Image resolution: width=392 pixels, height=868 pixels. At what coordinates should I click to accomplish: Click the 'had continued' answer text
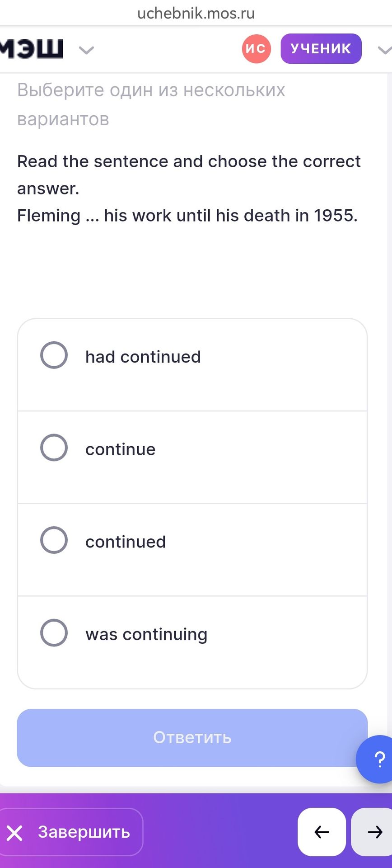(x=143, y=357)
